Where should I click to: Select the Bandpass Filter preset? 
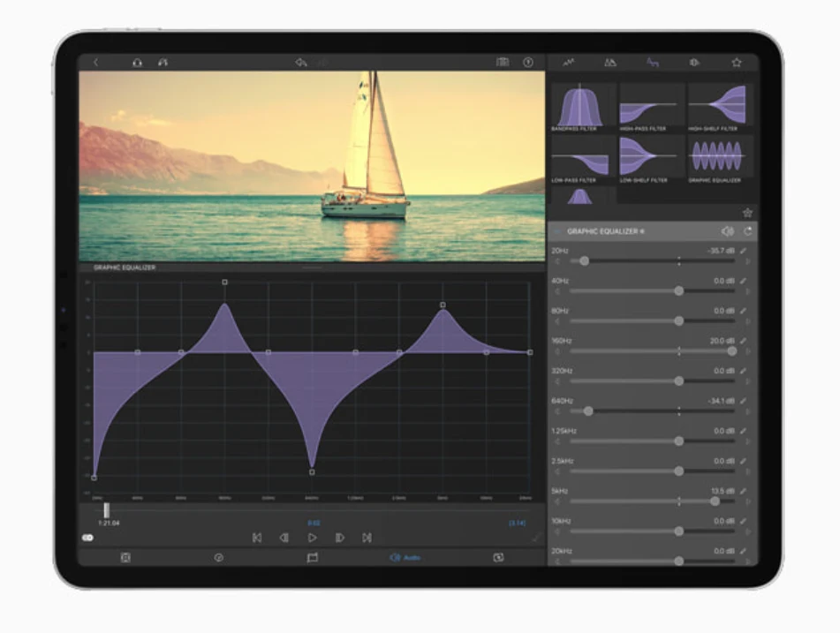click(x=581, y=105)
